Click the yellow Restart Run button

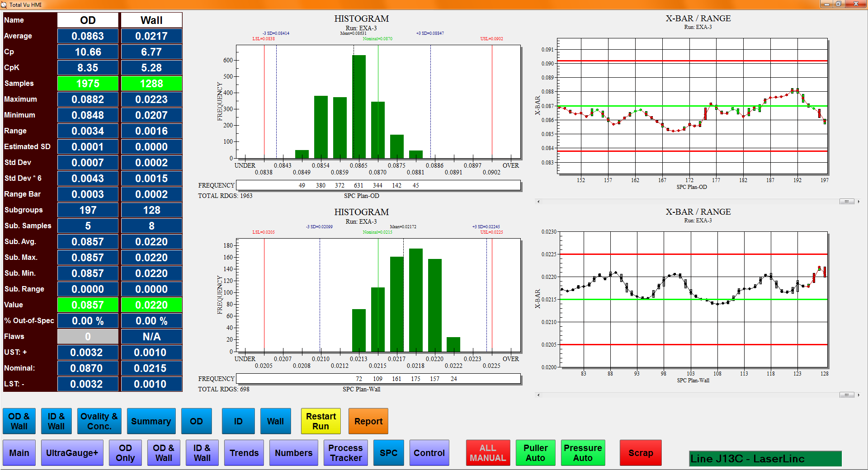[x=321, y=421]
